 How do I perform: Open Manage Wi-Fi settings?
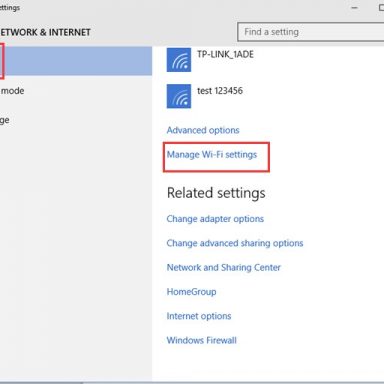point(212,155)
